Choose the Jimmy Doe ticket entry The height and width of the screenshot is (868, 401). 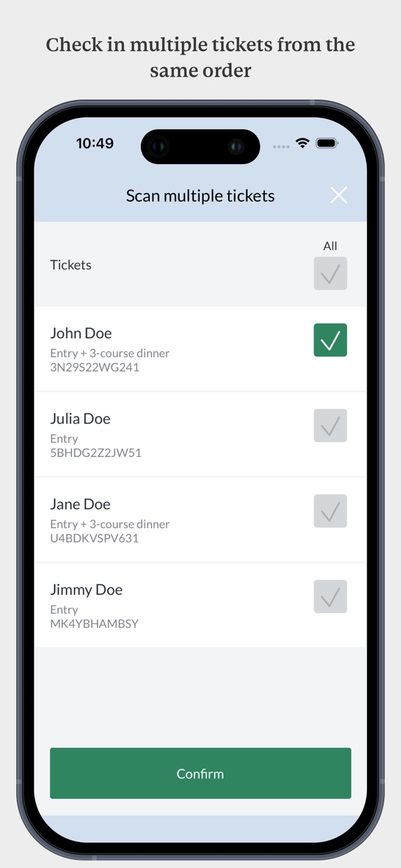pos(200,606)
